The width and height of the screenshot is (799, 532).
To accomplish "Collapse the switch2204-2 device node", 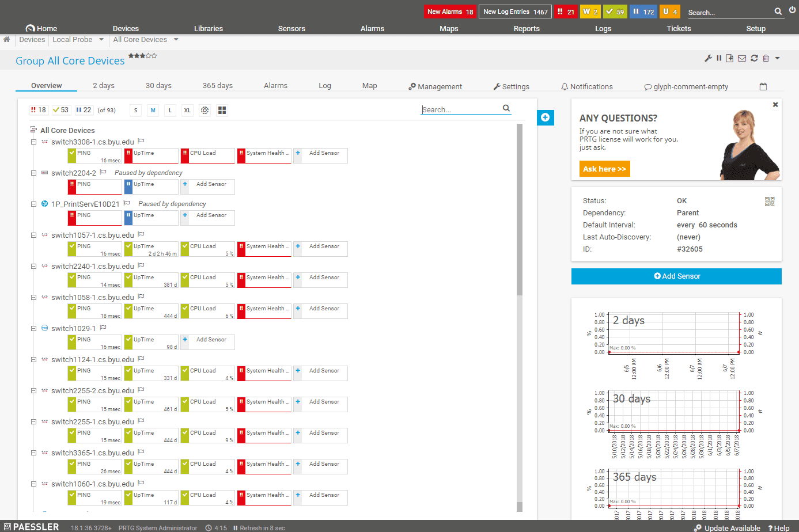I will click(x=33, y=173).
